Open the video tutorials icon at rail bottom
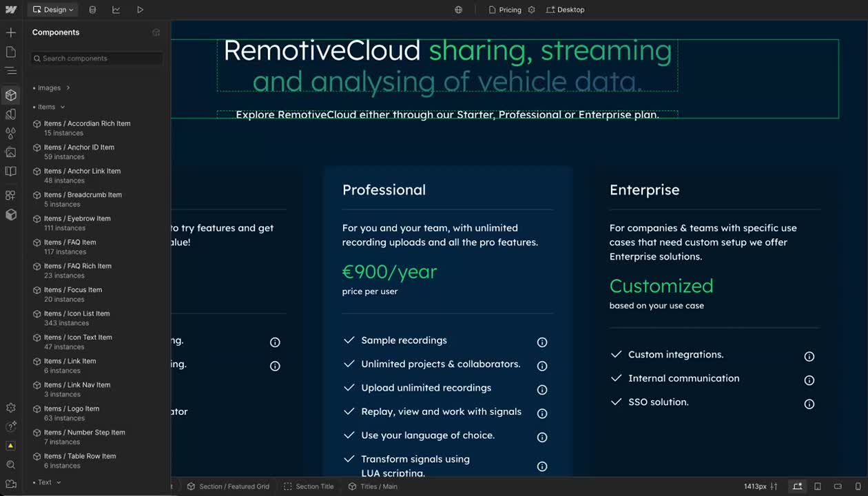This screenshot has width=868, height=496. pyautogui.click(x=10, y=484)
